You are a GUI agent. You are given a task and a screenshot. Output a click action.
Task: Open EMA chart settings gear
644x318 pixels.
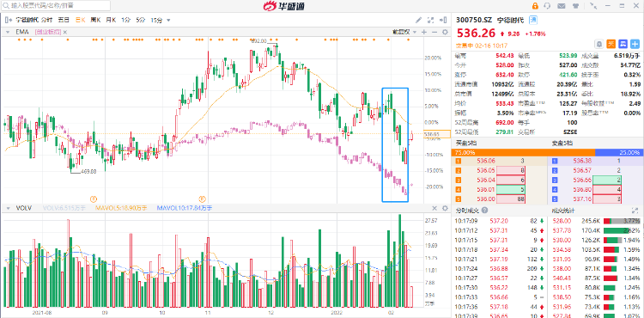(x=445, y=32)
